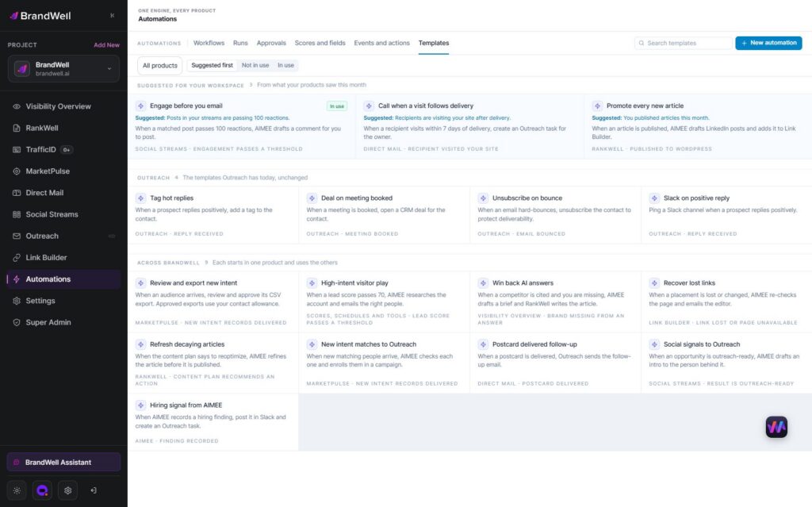Switch to the Runs tab
This screenshot has width=812, height=507.
[240, 43]
